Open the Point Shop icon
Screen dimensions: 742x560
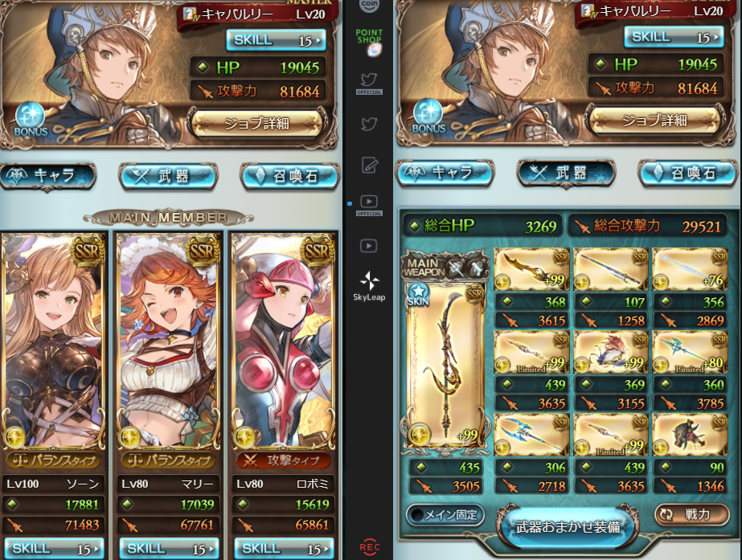click(369, 43)
